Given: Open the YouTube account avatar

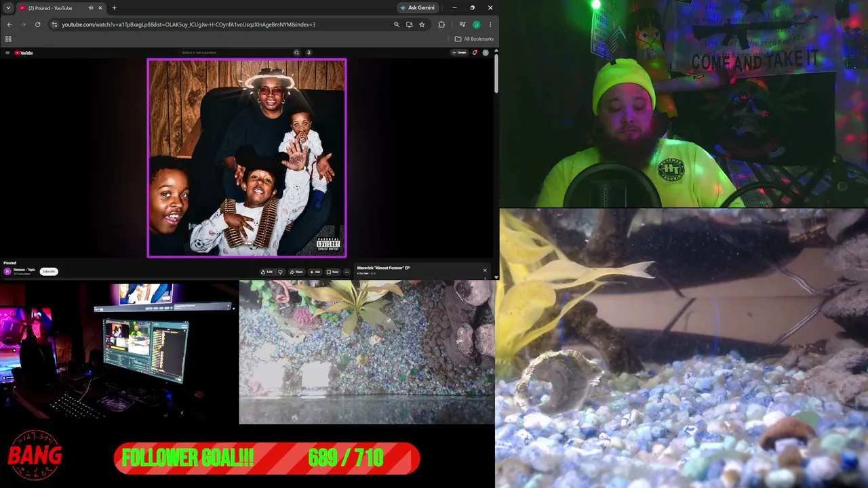Looking at the screenshot, I should coord(486,52).
